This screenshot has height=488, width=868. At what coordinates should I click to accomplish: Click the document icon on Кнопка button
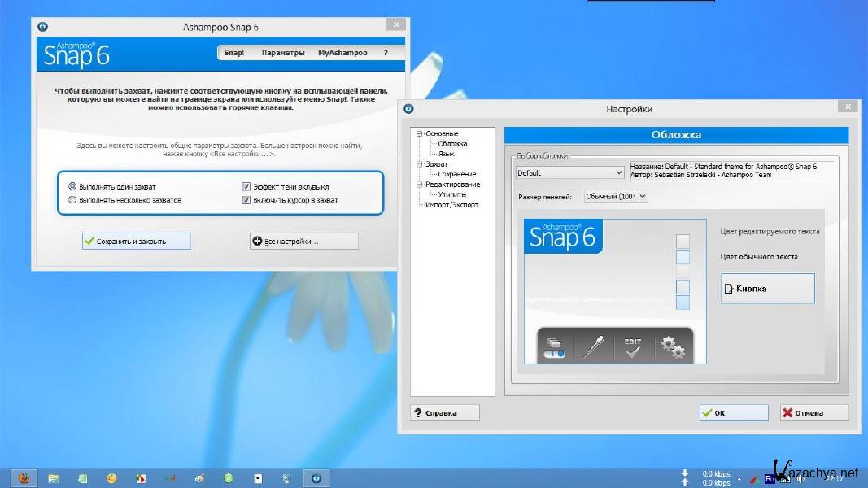pos(729,289)
